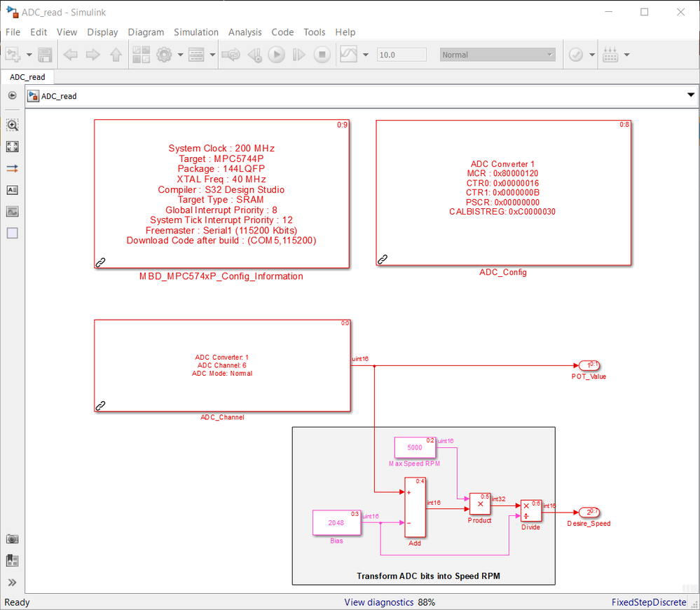Open the Simulation Data Inspector icon

click(x=349, y=55)
